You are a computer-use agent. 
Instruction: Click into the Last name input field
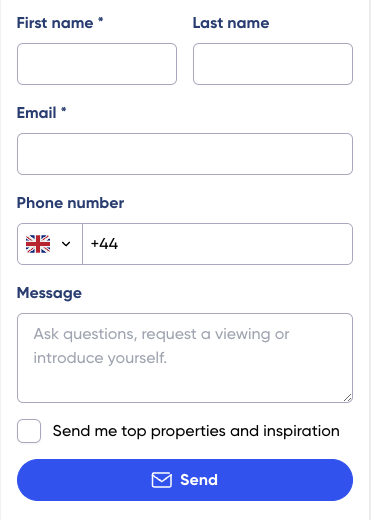pyautogui.click(x=273, y=64)
